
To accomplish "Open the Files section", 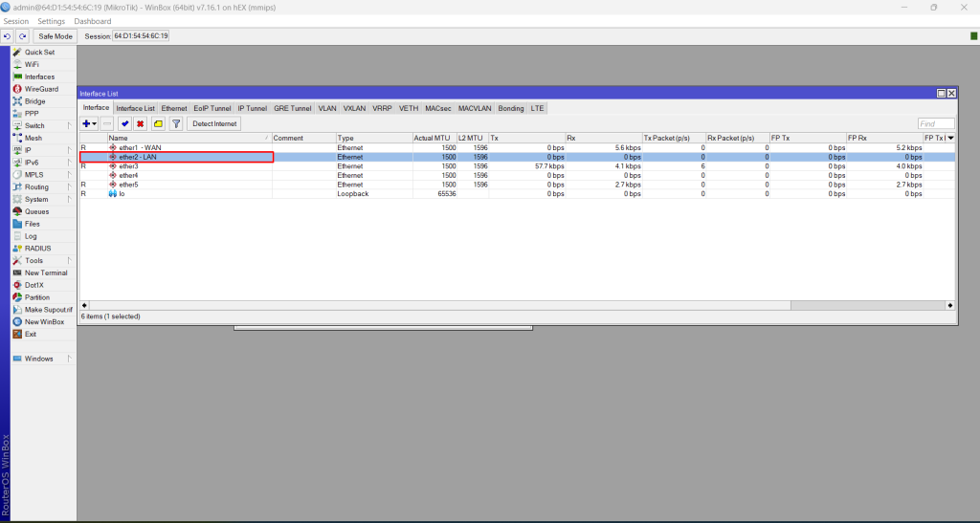I will [32, 224].
